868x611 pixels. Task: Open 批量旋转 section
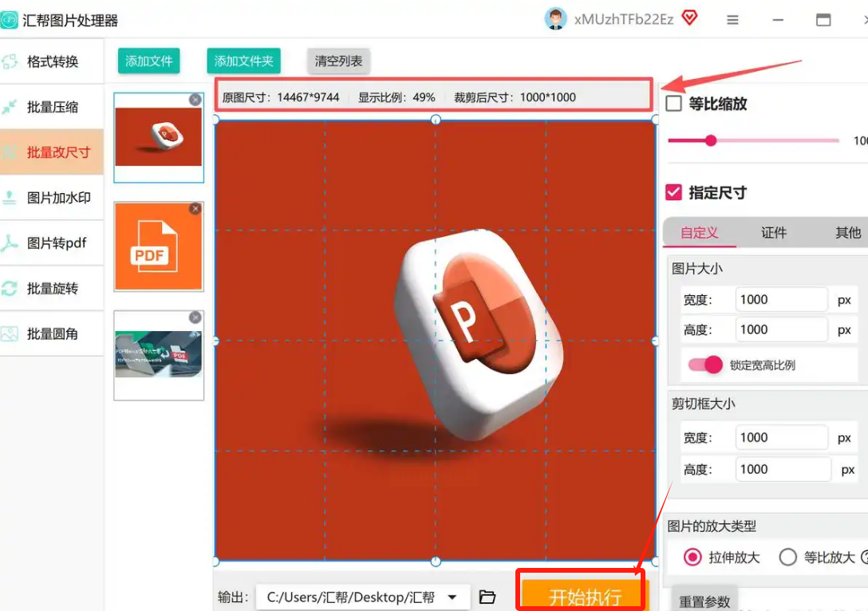(x=52, y=288)
